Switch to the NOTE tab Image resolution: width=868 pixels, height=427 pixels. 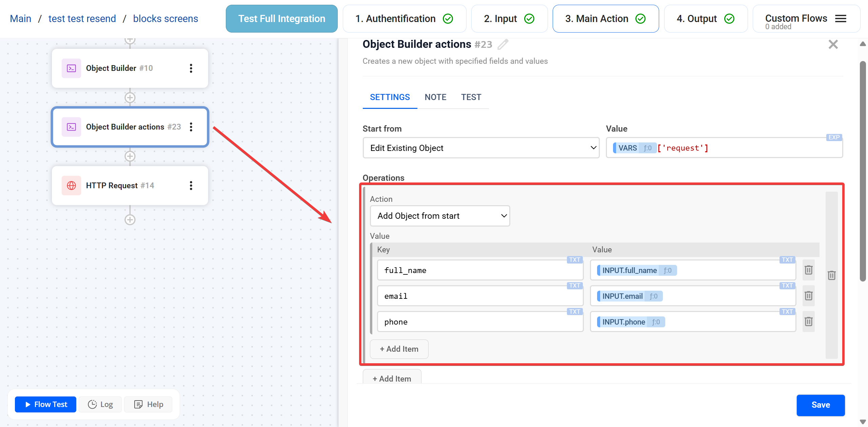[435, 97]
